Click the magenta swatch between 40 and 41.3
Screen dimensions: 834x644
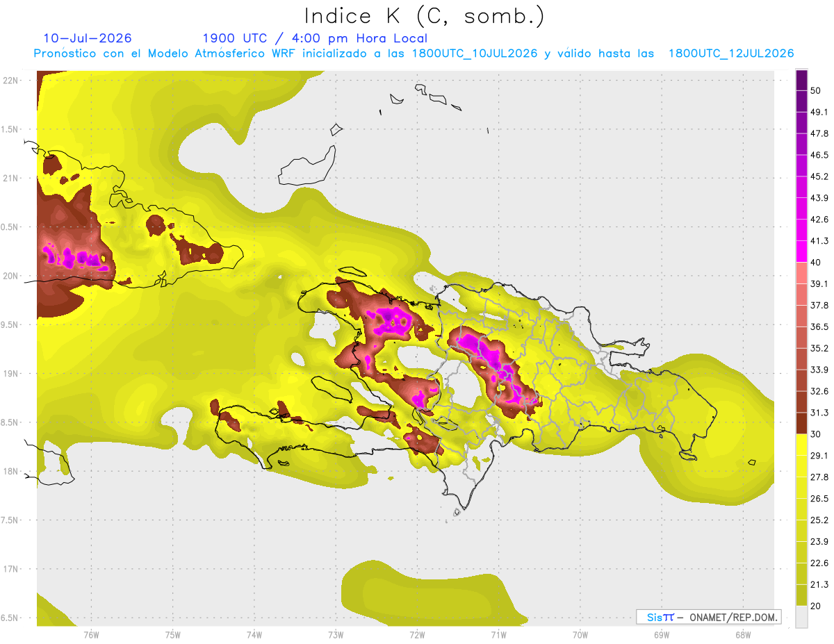coord(801,251)
